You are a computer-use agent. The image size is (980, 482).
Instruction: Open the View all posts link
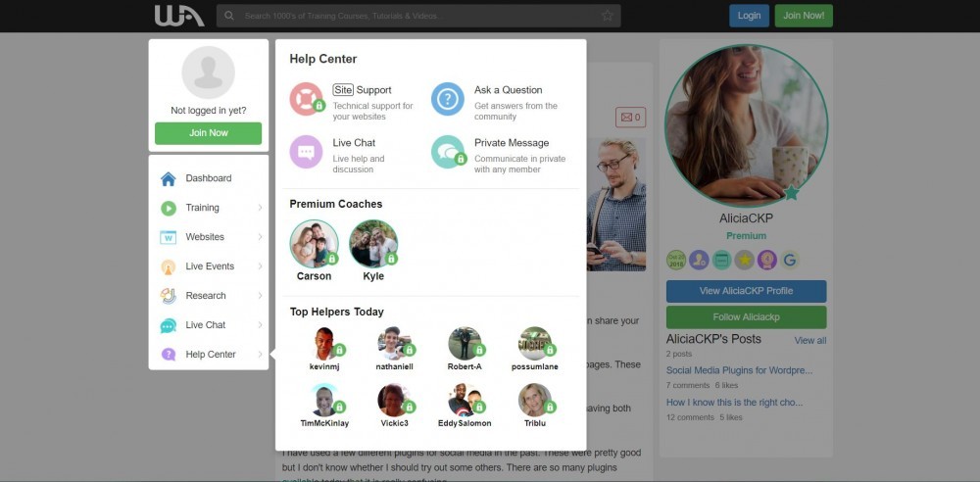pyautogui.click(x=810, y=341)
